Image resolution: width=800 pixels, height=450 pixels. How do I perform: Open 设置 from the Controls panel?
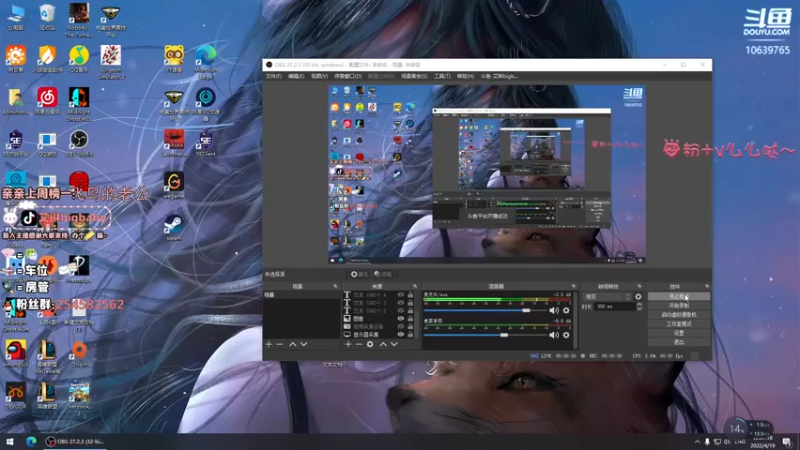click(x=679, y=333)
